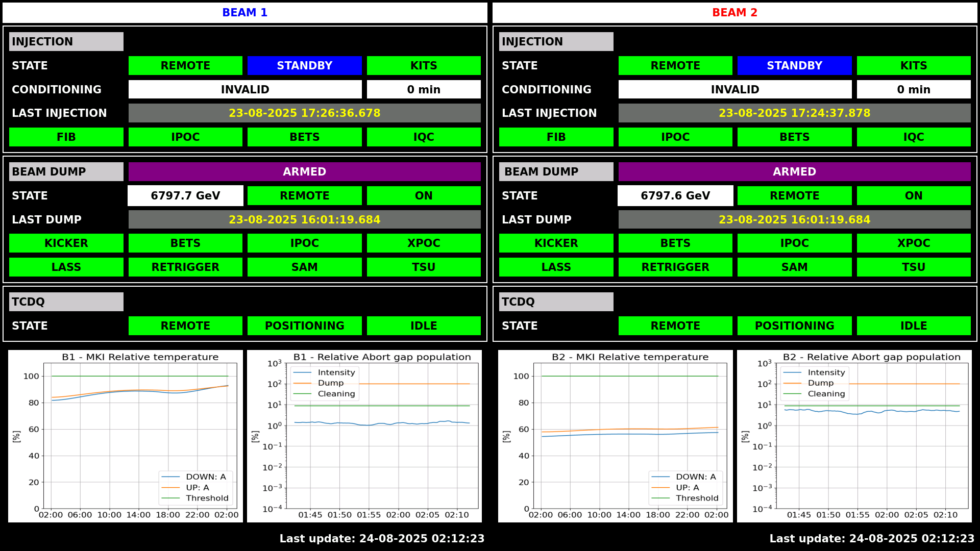Viewport: 980px width, 551px height.
Task: Click Beam 2 TSU status indicator
Action: point(913,267)
